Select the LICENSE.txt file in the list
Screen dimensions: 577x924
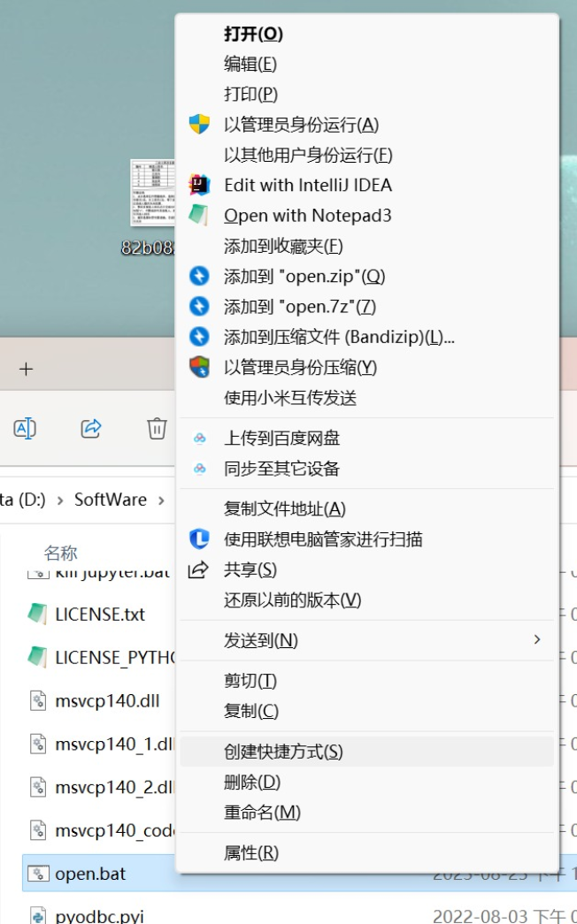(x=99, y=614)
